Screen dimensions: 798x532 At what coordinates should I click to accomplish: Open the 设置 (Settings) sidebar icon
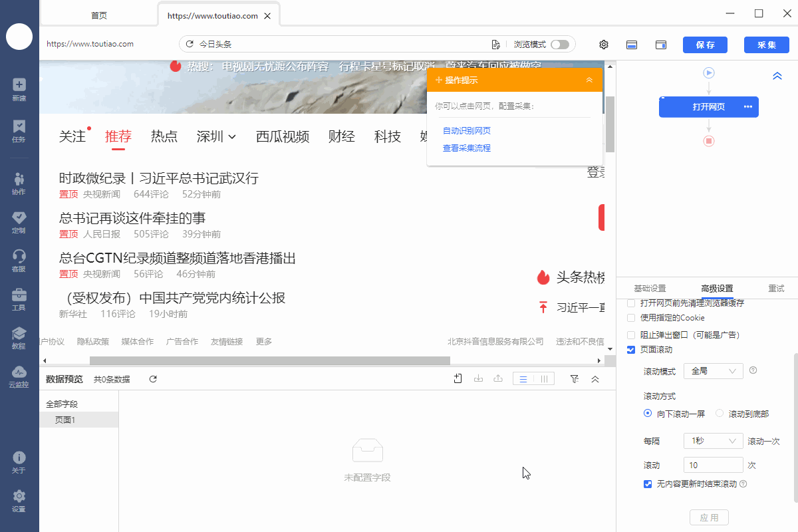[19, 501]
